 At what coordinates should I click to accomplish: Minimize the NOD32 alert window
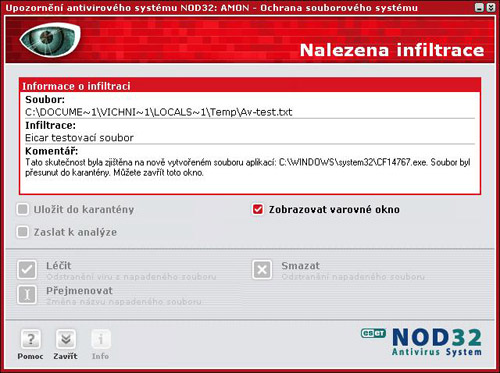coord(479,7)
